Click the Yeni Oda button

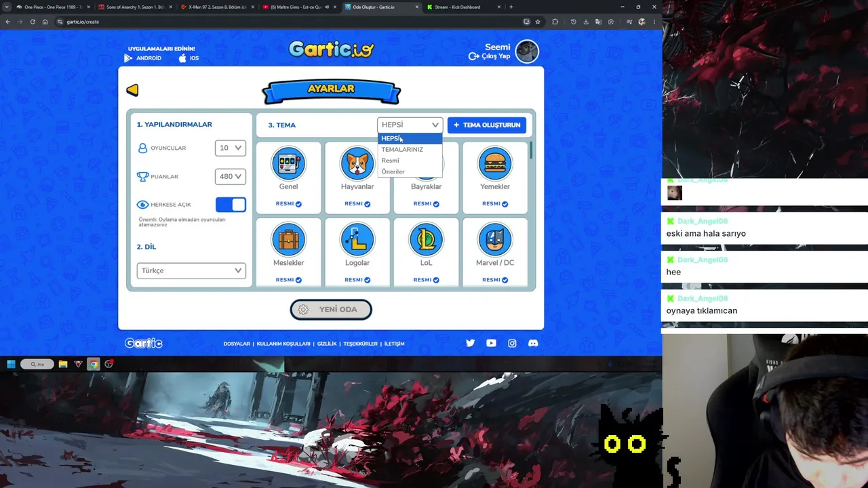click(331, 309)
